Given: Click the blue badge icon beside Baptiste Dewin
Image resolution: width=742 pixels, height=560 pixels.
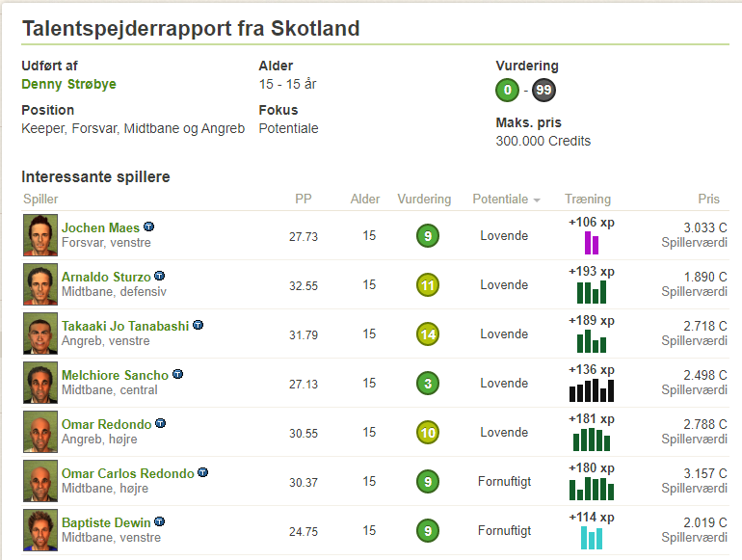Looking at the screenshot, I should pyautogui.click(x=159, y=521).
